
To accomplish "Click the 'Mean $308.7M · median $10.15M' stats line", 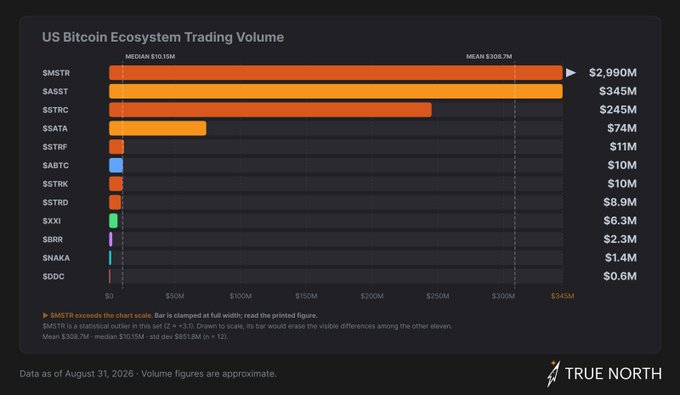I will click(135, 336).
